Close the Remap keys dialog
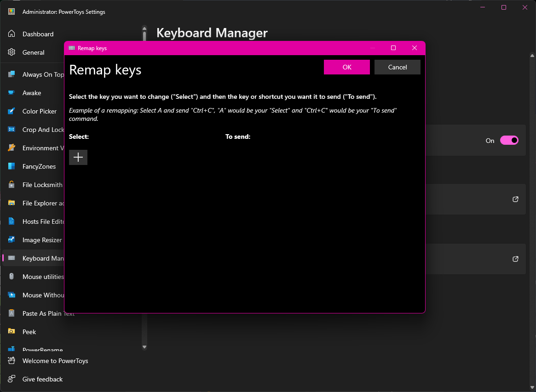Viewport: 536px width, 392px height. [x=415, y=48]
